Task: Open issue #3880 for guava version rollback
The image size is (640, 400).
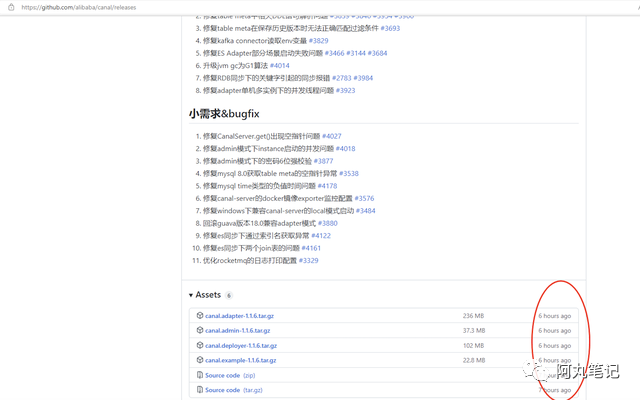Action: [x=328, y=223]
